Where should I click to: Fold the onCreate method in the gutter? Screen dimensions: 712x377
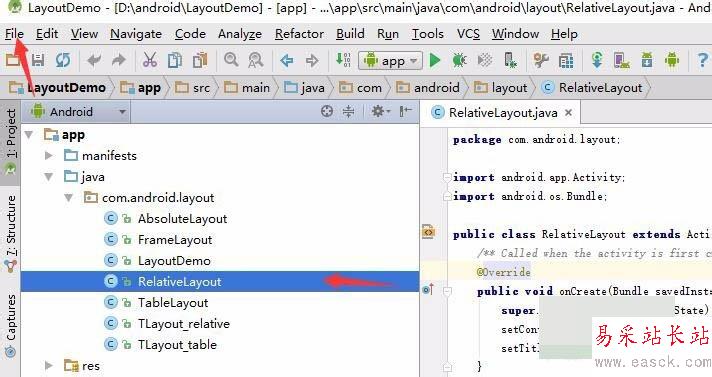click(x=447, y=291)
